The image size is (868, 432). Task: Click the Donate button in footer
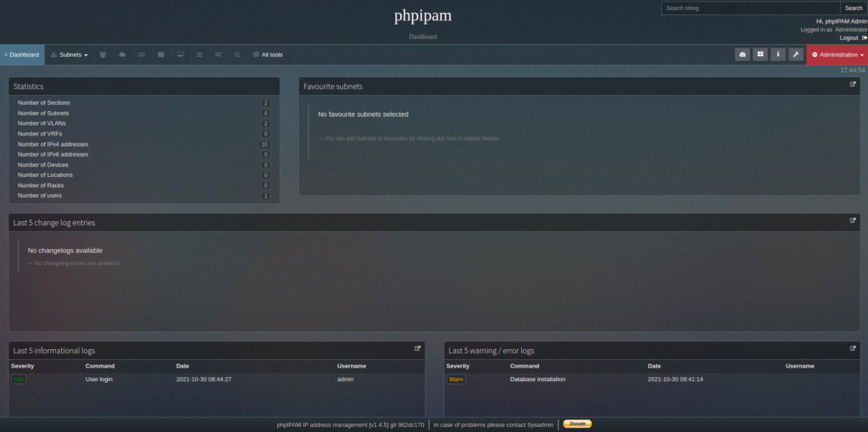coord(577,424)
